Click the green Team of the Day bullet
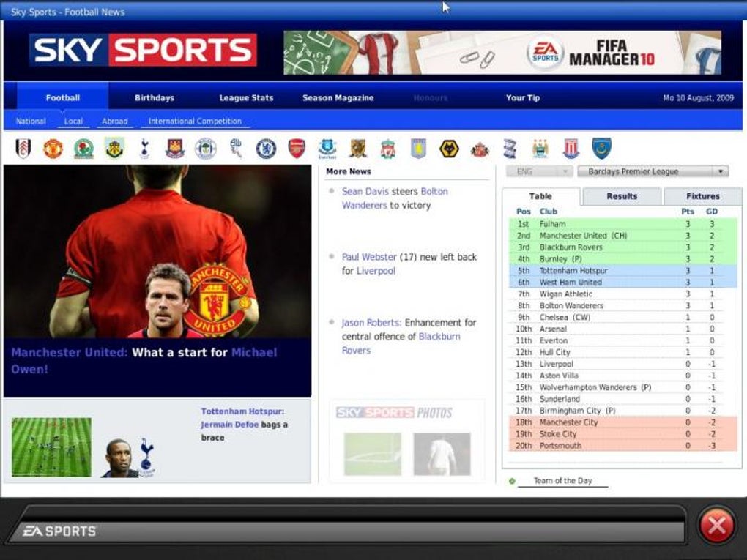747x560 pixels. (512, 481)
